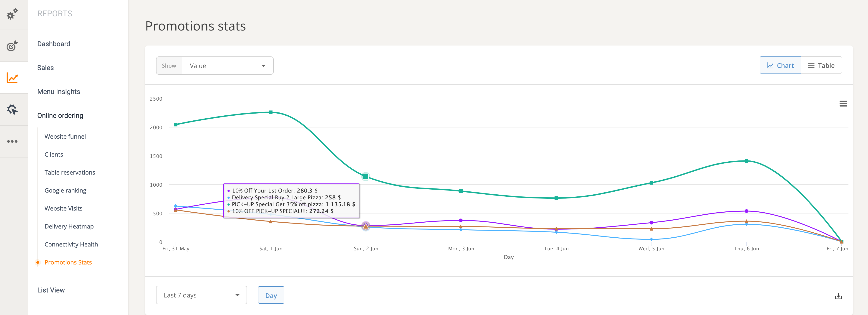Click the green data point on Thu, 6 Jun
Screen dimensions: 868x315
(x=746, y=161)
